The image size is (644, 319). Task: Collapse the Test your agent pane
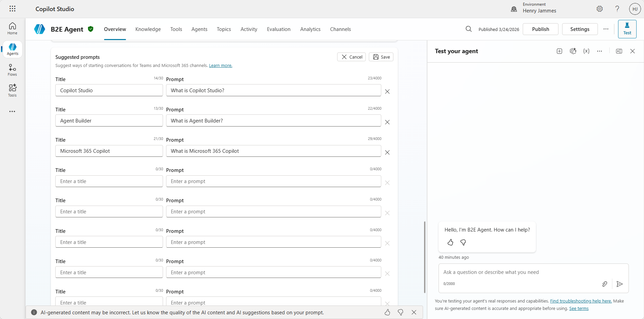tap(619, 51)
